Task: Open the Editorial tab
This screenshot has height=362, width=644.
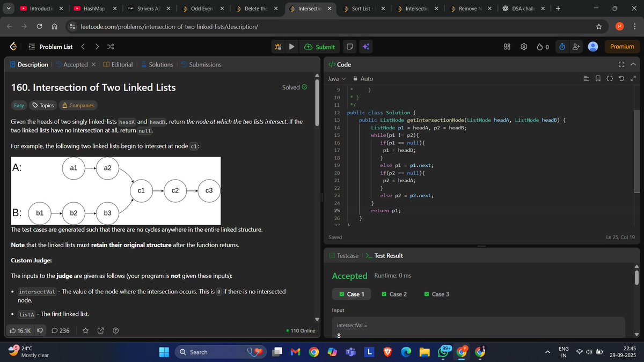Action: 118,64
